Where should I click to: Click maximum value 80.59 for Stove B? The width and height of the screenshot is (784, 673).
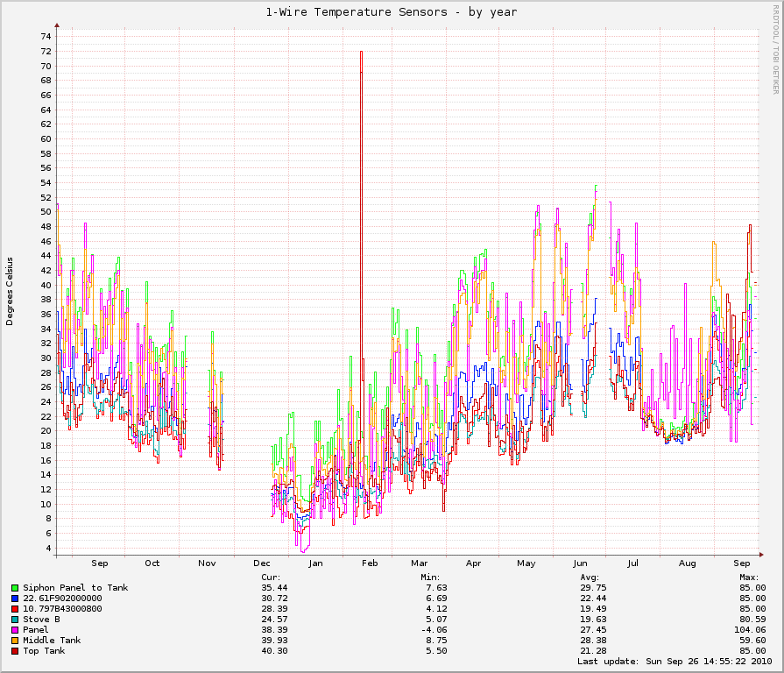[753, 620]
